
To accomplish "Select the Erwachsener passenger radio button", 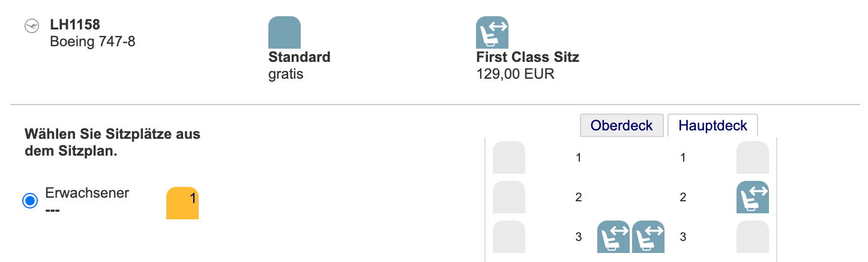I will tap(30, 201).
